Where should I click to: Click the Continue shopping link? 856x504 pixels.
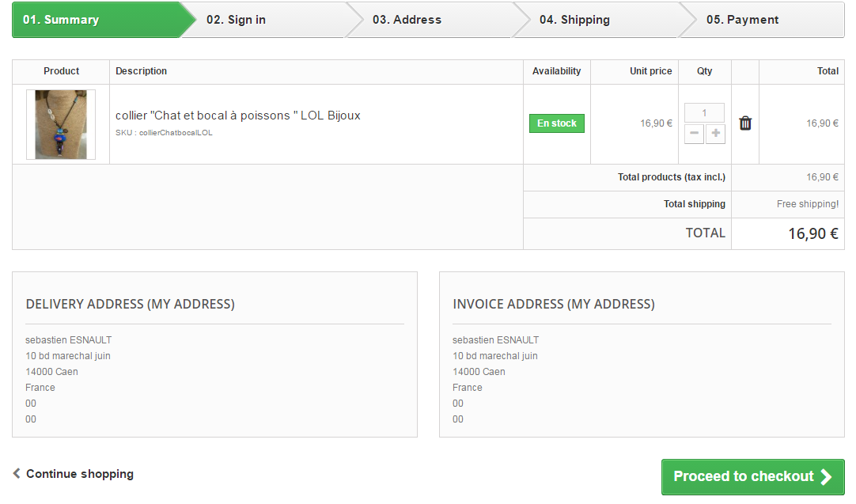tap(79, 474)
